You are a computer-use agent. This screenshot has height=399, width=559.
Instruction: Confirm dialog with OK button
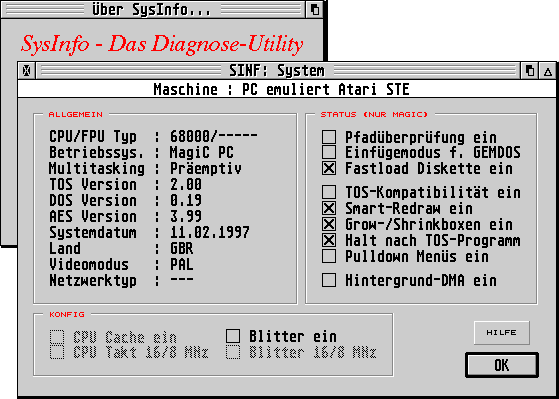click(x=502, y=365)
